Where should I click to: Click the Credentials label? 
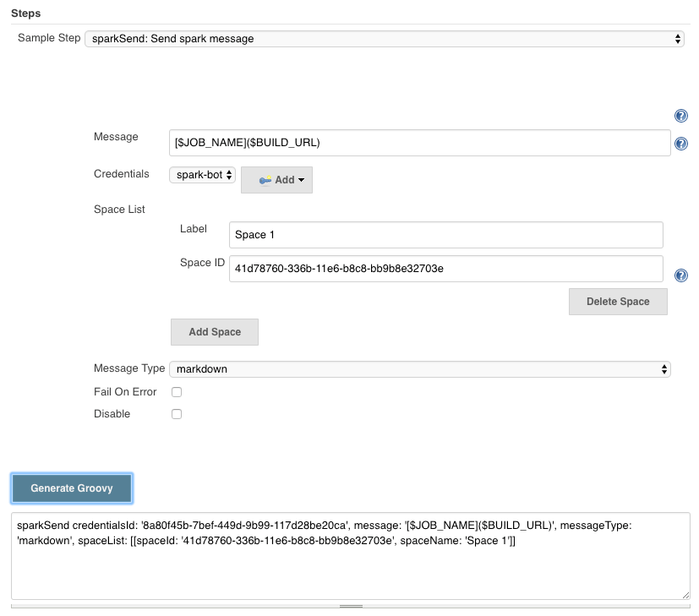coord(121,174)
